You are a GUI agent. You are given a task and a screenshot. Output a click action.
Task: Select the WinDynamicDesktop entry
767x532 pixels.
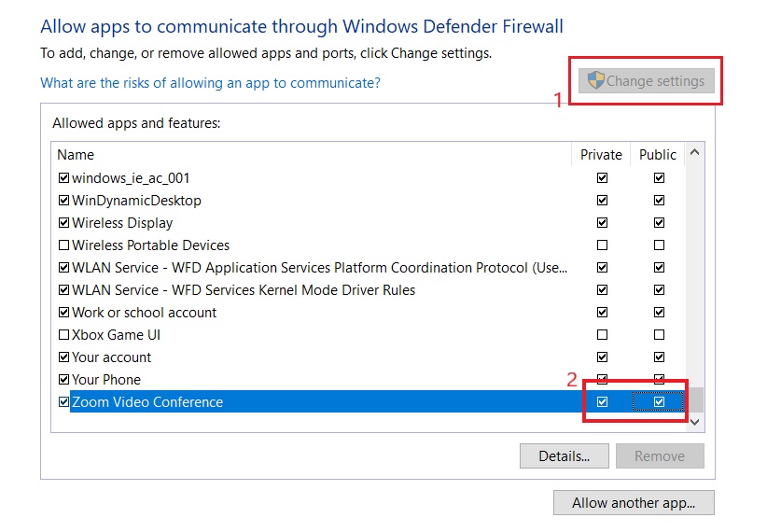[x=136, y=200]
